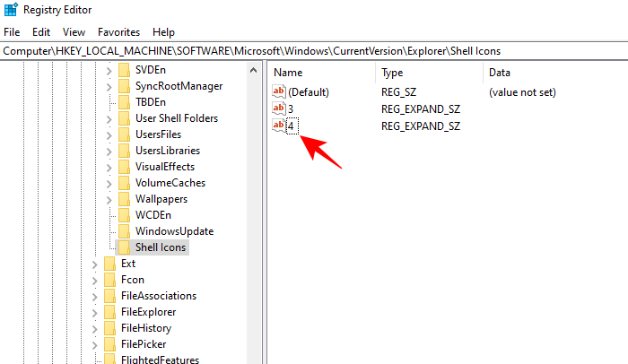
Task: Open the Favorites menu
Action: point(118,31)
